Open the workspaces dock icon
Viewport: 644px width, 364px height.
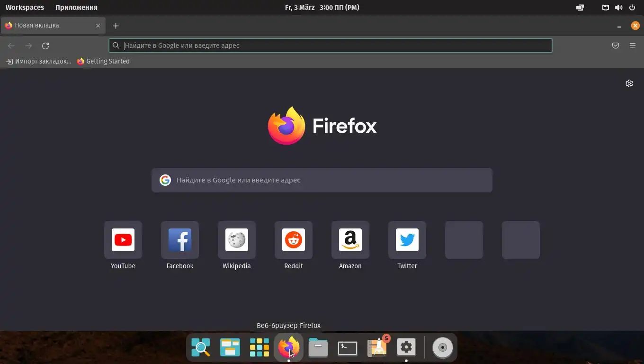click(x=230, y=347)
